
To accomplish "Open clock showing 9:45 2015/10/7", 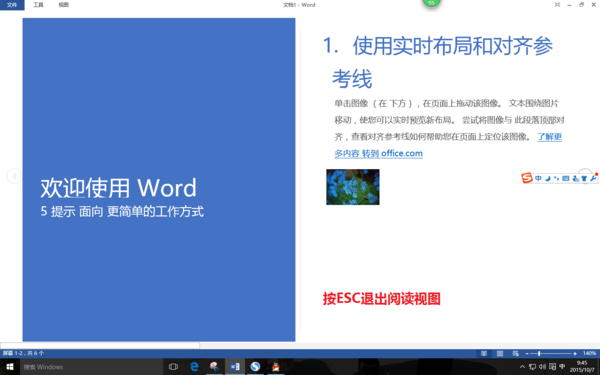I will point(582,367).
